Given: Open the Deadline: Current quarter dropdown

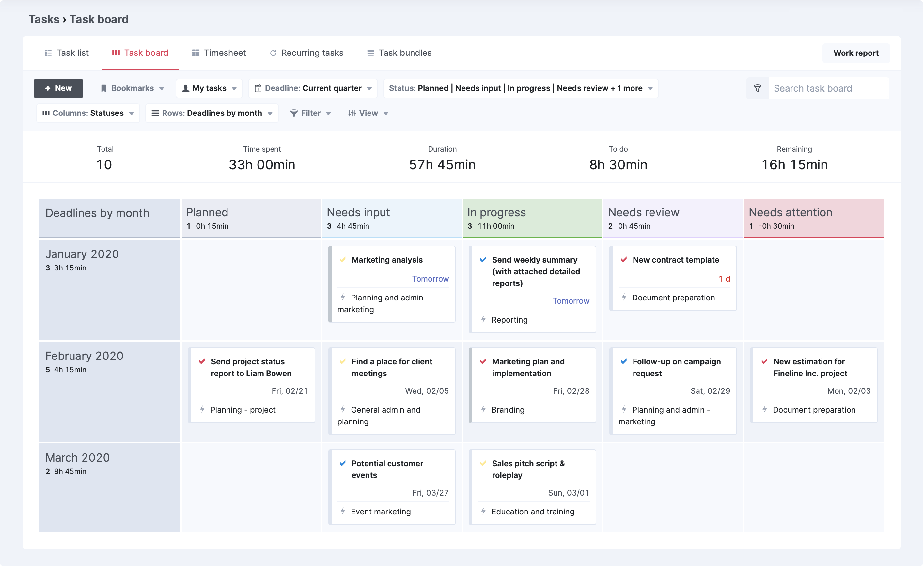Looking at the screenshot, I should point(313,88).
